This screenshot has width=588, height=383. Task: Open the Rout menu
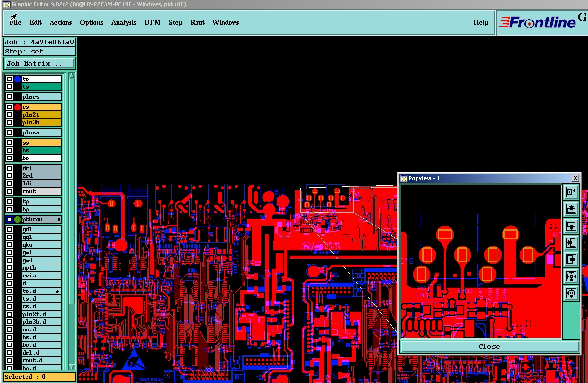197,22
